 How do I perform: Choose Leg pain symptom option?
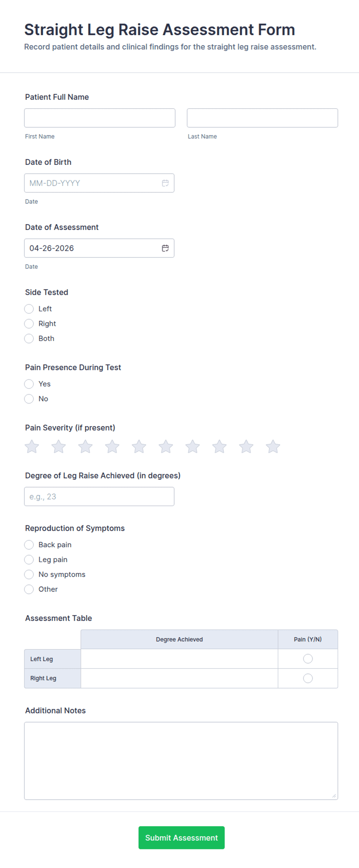29,559
